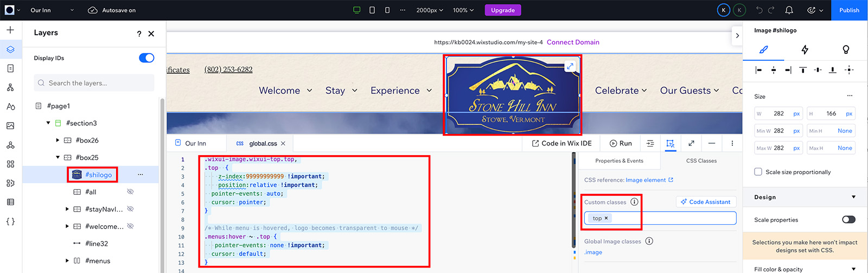The width and height of the screenshot is (868, 273).
Task: Open the Design brush tab in inspector
Action: pyautogui.click(x=763, y=50)
